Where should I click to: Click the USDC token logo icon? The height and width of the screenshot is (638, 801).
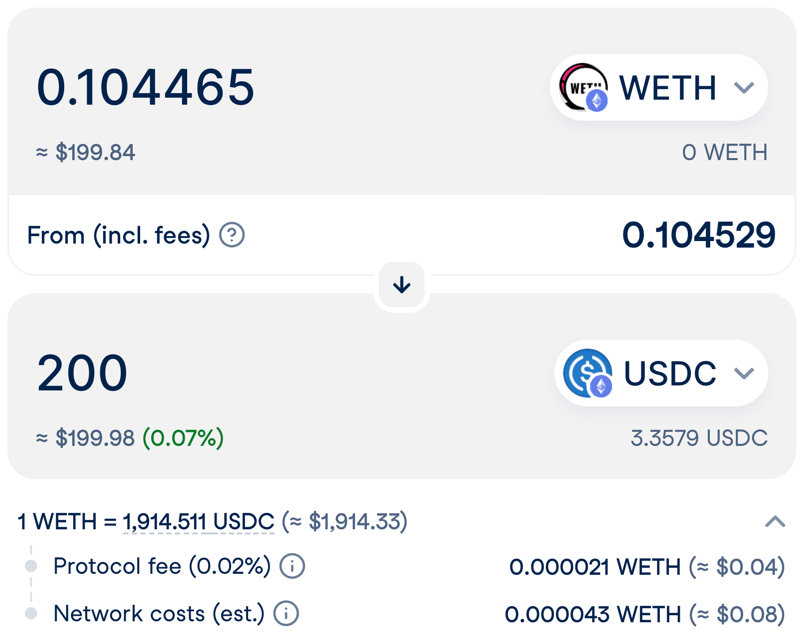point(587,373)
